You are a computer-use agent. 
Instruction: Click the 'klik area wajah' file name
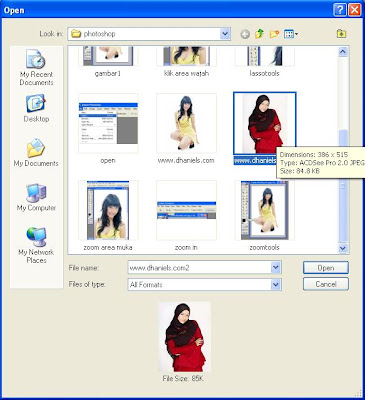pos(186,73)
